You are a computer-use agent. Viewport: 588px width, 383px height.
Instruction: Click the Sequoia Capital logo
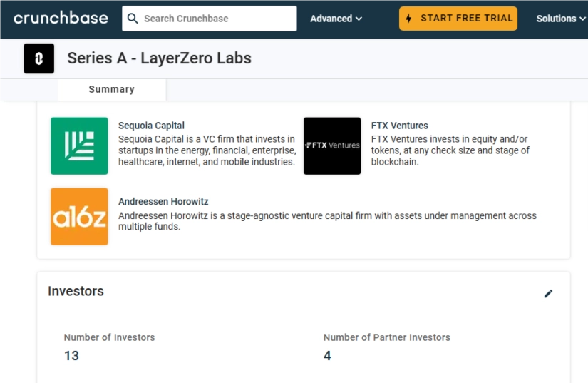click(x=79, y=145)
